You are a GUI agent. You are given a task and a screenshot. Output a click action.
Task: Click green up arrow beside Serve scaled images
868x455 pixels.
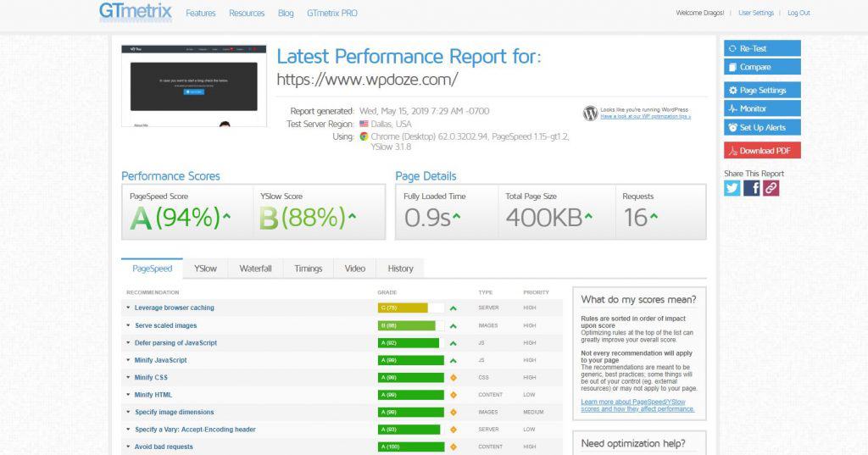click(453, 326)
